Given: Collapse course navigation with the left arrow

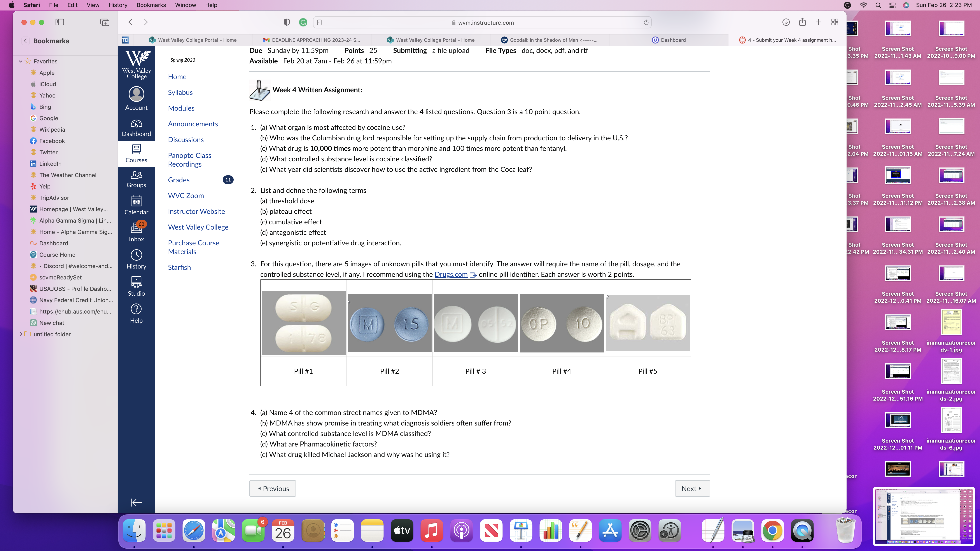Looking at the screenshot, I should tap(136, 502).
